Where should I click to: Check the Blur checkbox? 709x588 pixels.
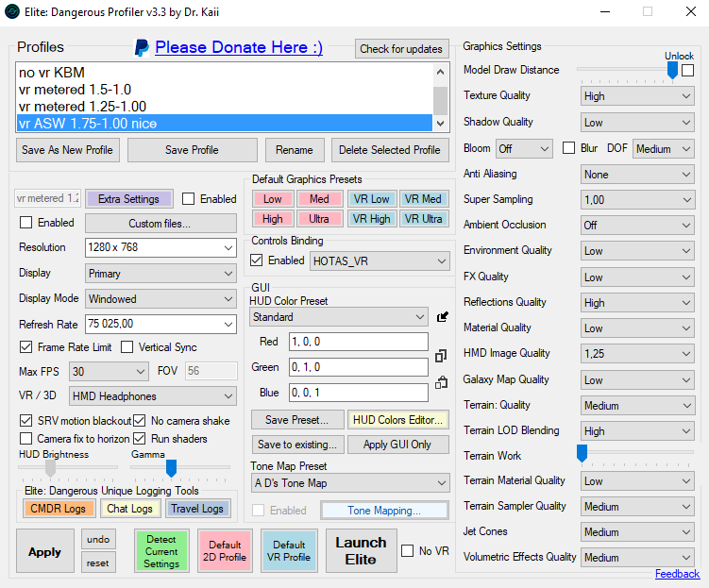pos(569,148)
